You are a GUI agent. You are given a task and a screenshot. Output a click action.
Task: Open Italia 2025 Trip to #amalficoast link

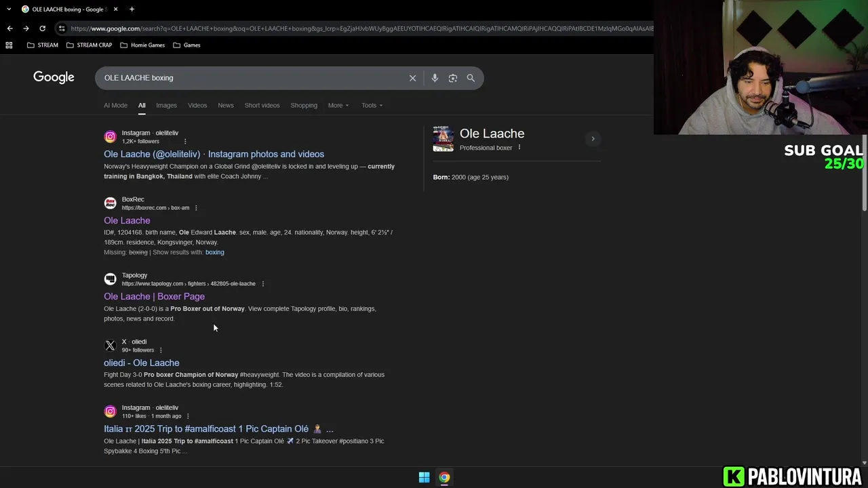218,429
